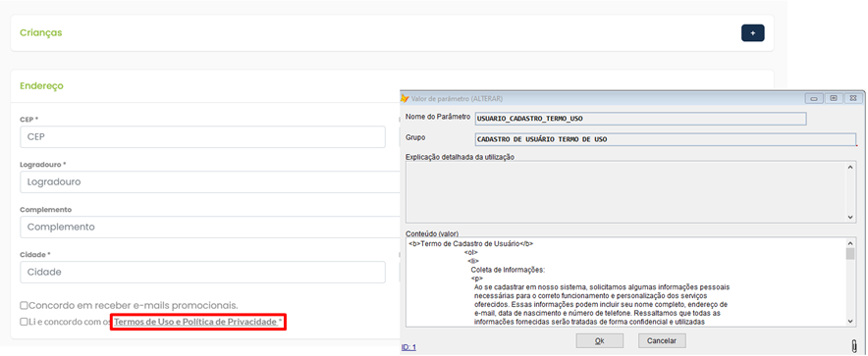Close the Valor de parâmetro dialog
This screenshot has height=356, width=868.
click(853, 98)
